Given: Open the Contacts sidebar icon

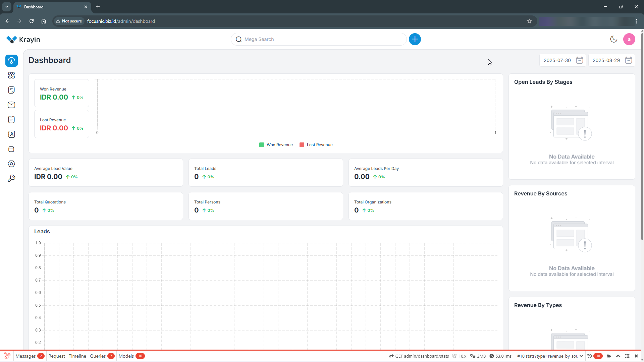Looking at the screenshot, I should pyautogui.click(x=11, y=134).
